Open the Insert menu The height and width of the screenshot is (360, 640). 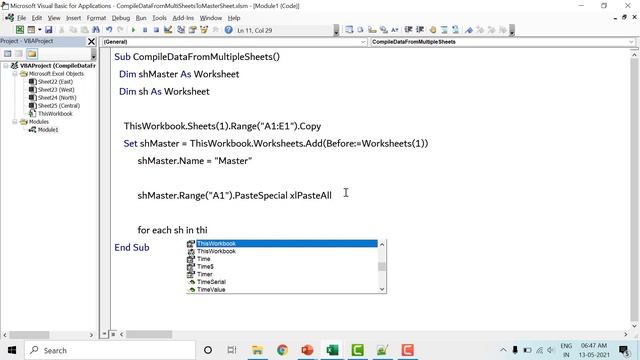coord(73,18)
